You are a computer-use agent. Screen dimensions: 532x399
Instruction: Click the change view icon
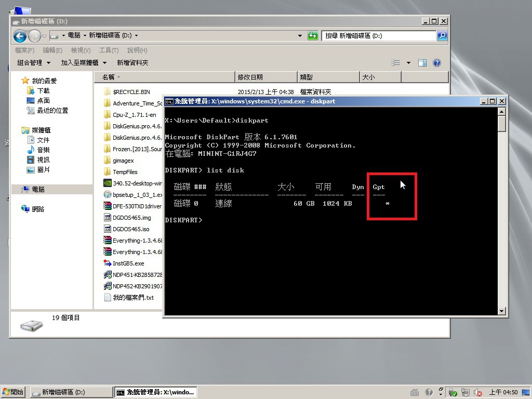(395, 63)
